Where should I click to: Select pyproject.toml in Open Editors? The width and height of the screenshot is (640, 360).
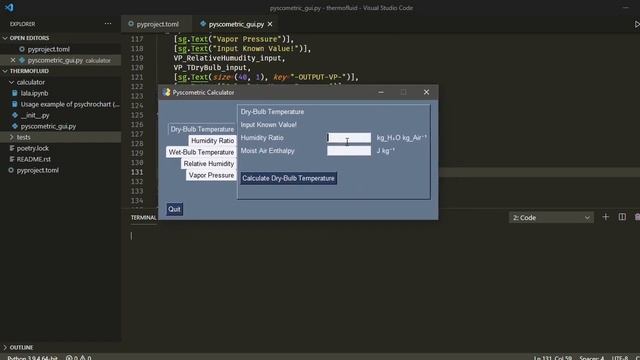[x=49, y=49]
